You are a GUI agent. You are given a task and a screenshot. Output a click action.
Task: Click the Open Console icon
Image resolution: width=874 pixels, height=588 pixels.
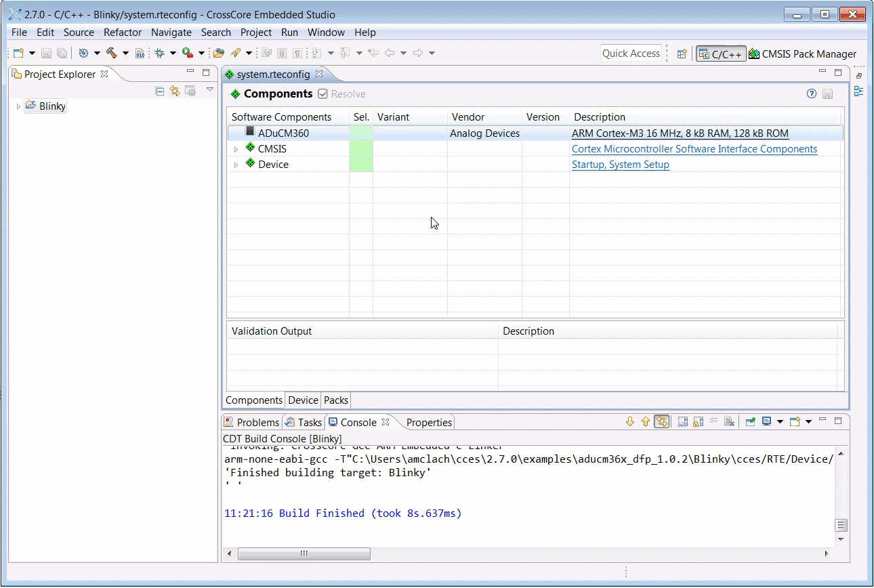pos(795,421)
